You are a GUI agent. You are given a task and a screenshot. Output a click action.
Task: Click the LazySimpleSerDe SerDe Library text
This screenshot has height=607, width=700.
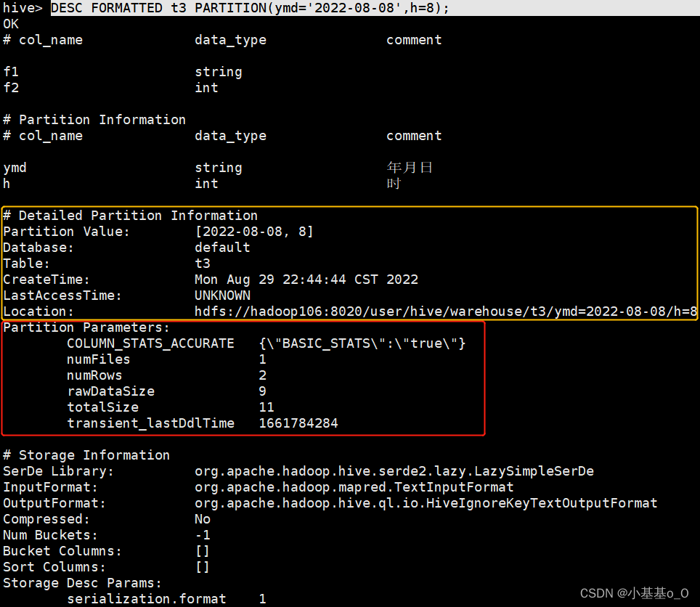pyautogui.click(x=396, y=470)
